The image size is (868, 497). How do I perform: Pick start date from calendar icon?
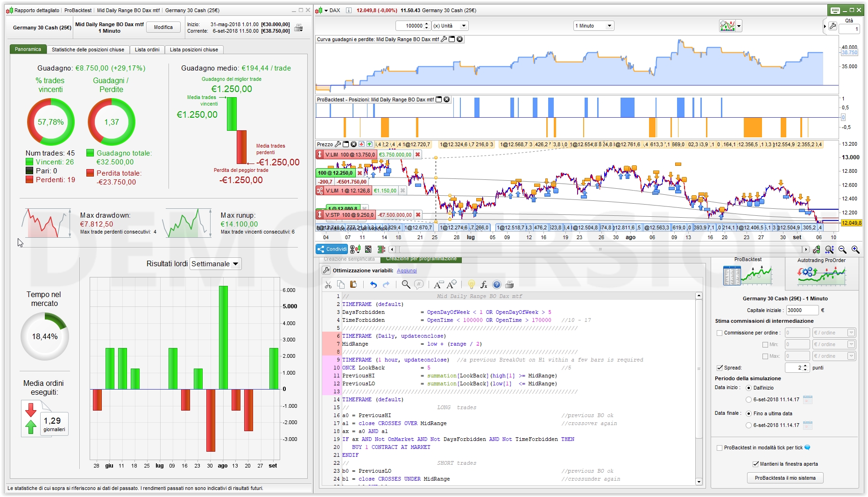807,399
